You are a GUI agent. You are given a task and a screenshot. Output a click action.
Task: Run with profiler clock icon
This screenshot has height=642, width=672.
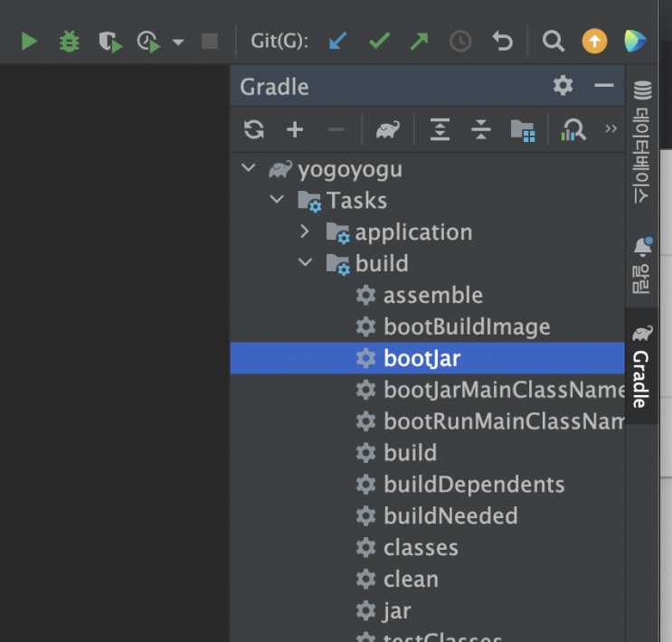click(x=148, y=42)
